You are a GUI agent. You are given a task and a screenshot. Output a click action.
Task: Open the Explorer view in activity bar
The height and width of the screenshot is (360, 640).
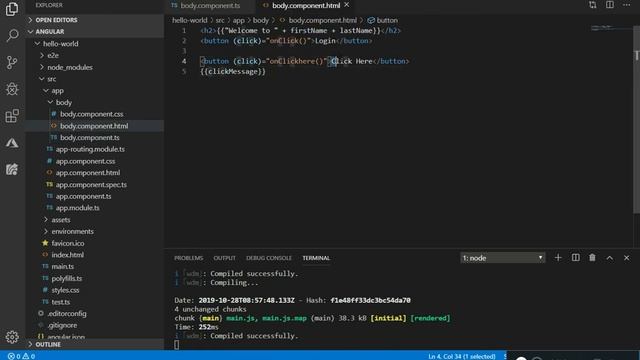pos(12,9)
